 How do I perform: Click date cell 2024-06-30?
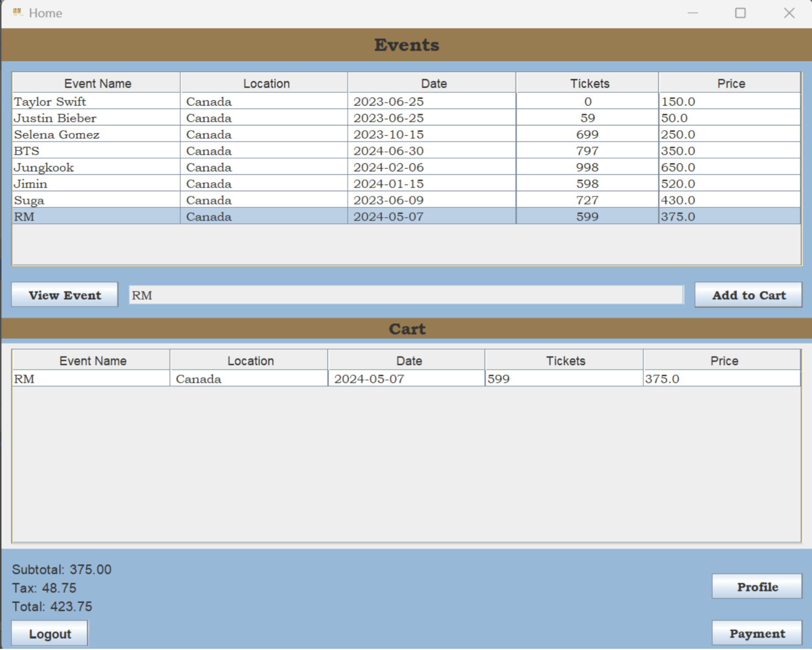(x=432, y=151)
